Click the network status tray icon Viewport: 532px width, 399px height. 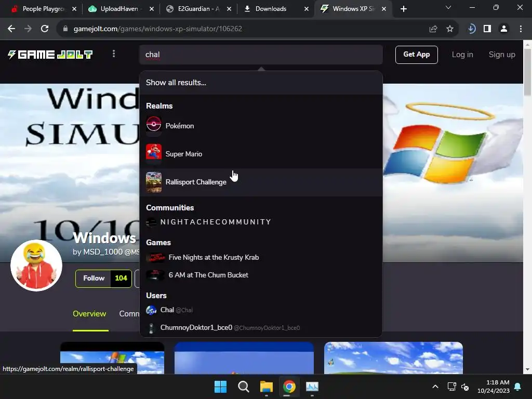click(451, 387)
